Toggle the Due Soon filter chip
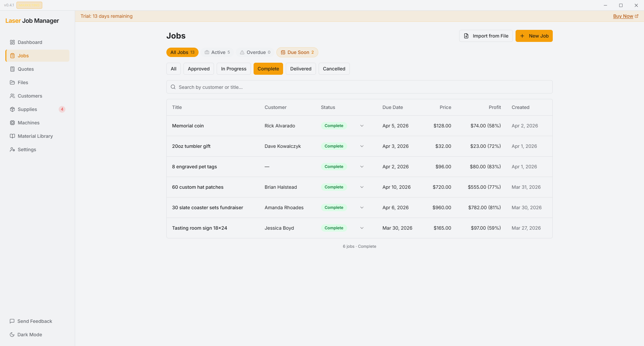Viewport: 644px width, 346px height. click(297, 52)
